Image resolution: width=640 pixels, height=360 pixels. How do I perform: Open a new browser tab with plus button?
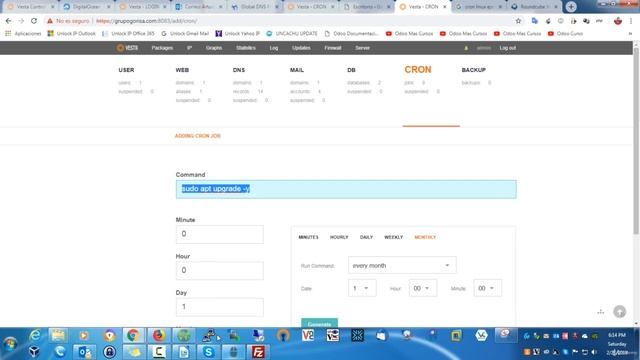(571, 7)
